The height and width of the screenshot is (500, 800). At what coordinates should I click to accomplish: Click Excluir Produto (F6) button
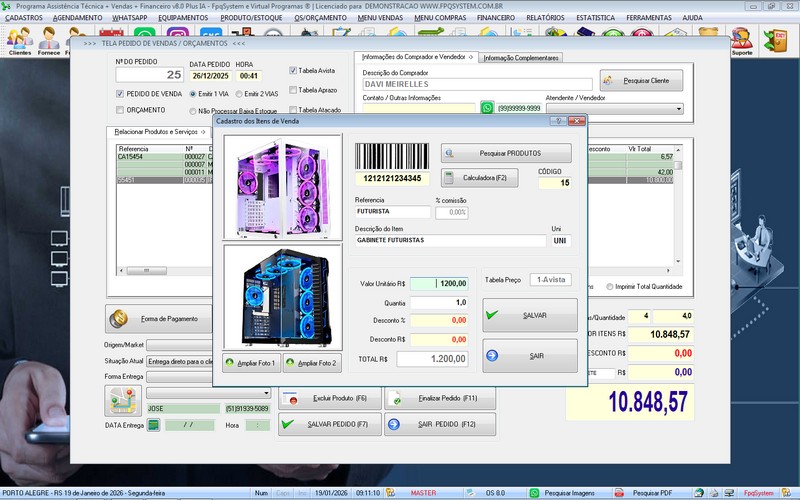point(330,398)
